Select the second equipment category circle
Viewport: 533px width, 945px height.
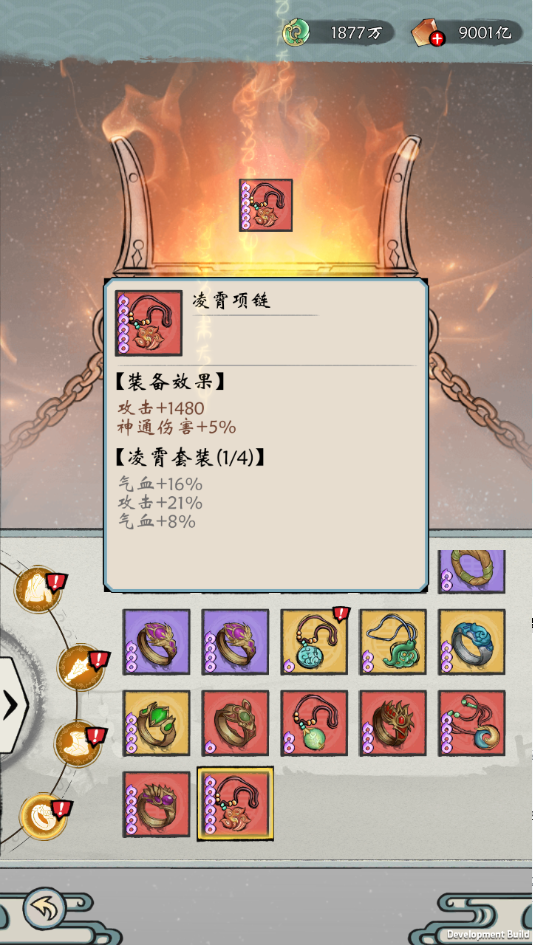tap(81, 668)
